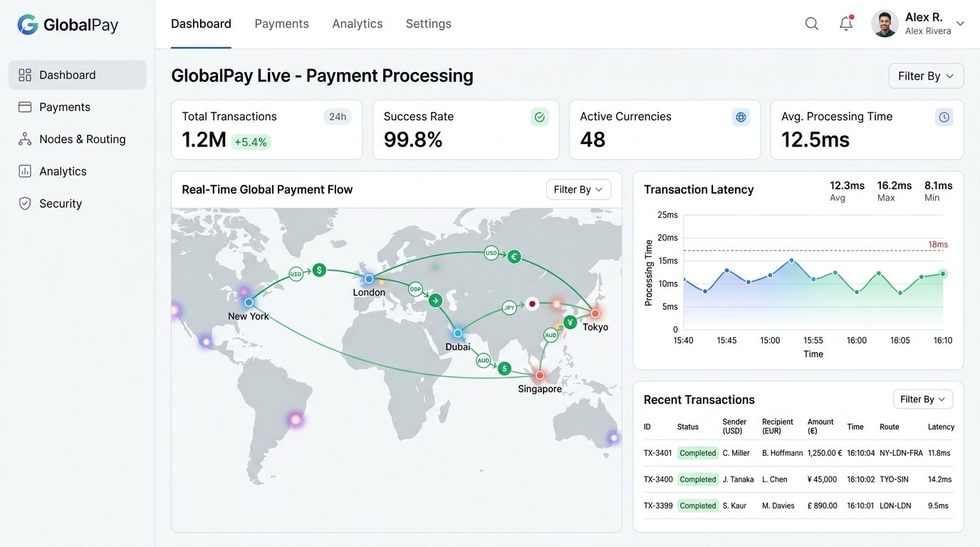Select the New York node on map
980x547 pixels.
coord(248,302)
